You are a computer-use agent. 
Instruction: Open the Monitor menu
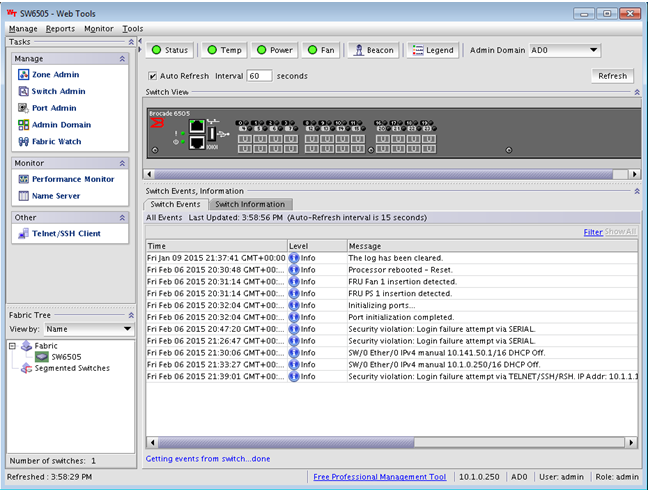pyautogui.click(x=98, y=29)
